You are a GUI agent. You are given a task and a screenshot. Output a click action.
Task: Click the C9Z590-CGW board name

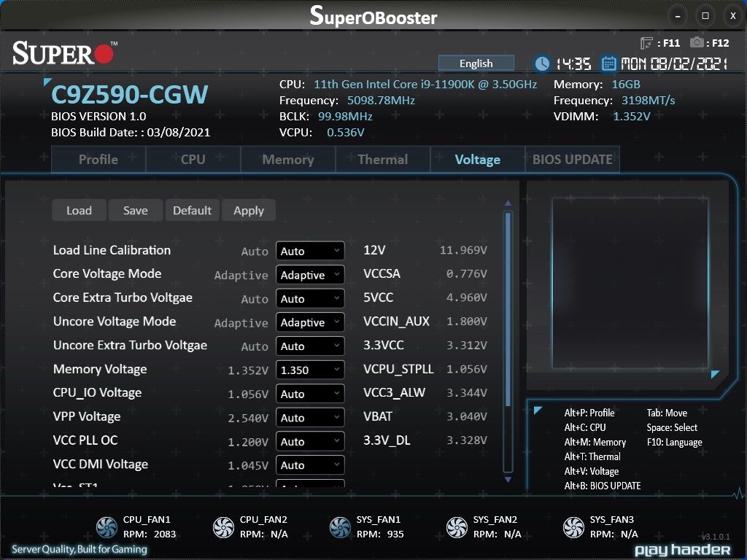coord(129,94)
